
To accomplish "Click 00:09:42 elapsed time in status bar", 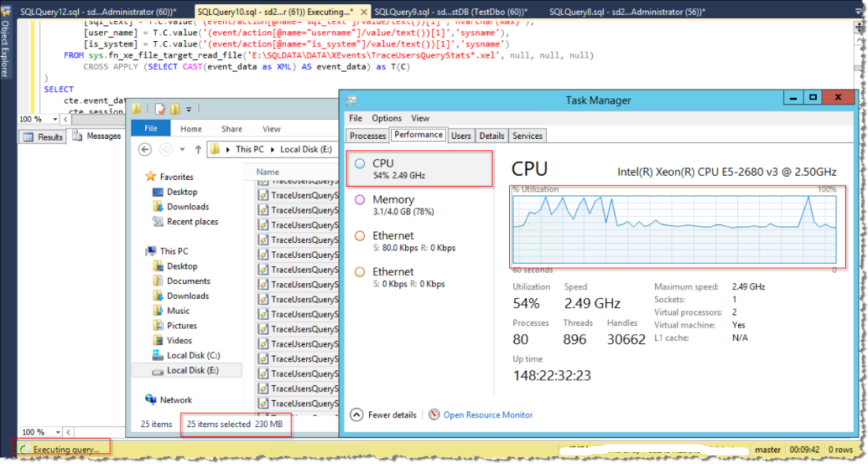I will 804,450.
